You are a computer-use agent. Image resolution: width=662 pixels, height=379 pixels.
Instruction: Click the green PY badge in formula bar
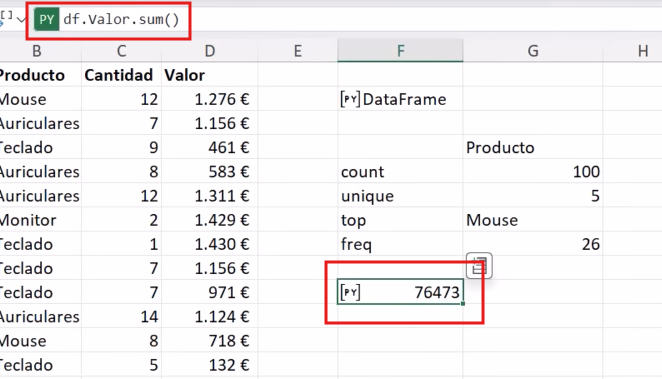[x=46, y=20]
